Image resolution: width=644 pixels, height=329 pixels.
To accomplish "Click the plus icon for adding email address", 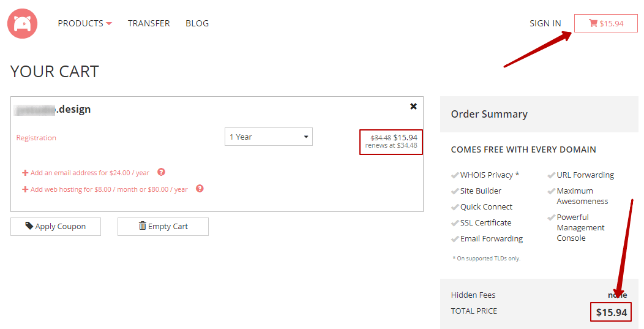I will [25, 173].
